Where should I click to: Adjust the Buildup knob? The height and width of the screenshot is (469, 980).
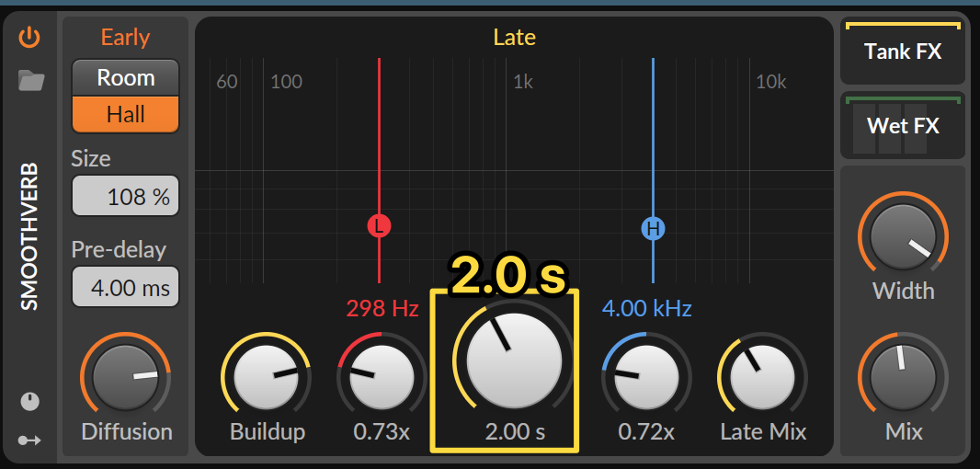click(x=267, y=376)
